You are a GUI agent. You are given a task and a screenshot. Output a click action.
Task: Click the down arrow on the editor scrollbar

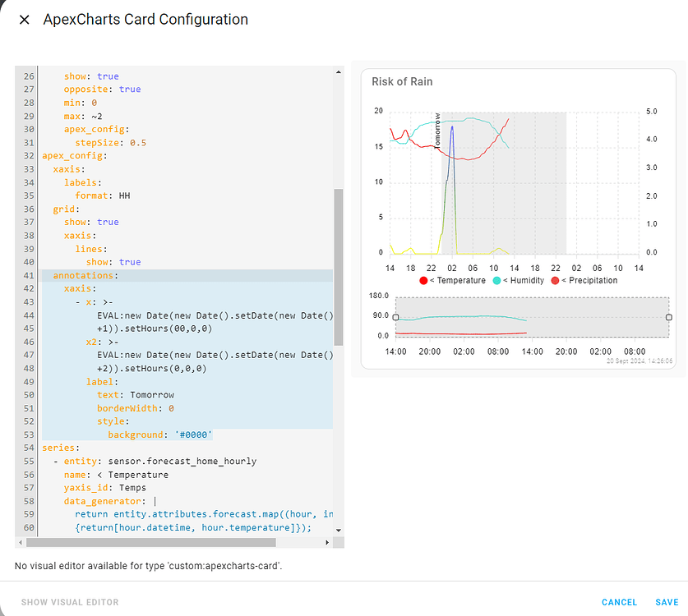338,531
